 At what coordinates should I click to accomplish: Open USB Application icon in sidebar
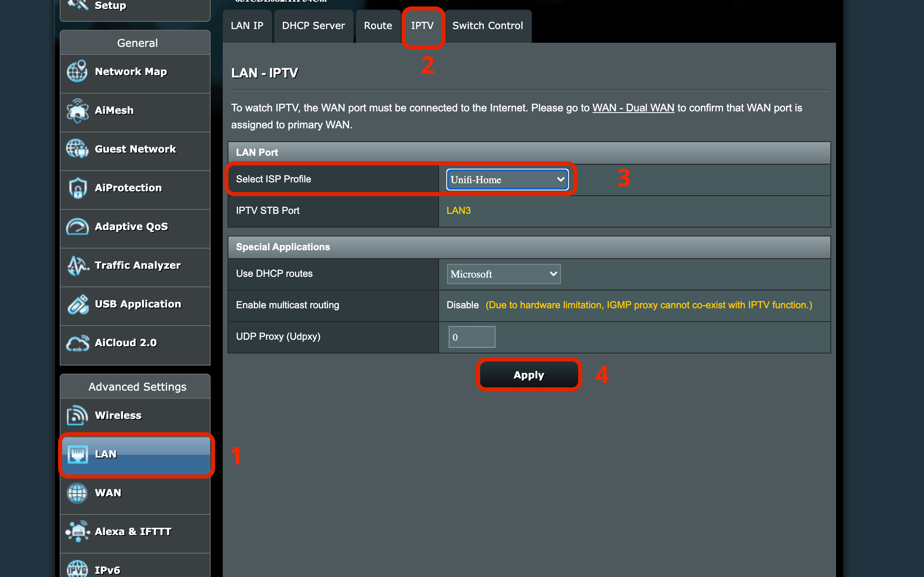(77, 304)
